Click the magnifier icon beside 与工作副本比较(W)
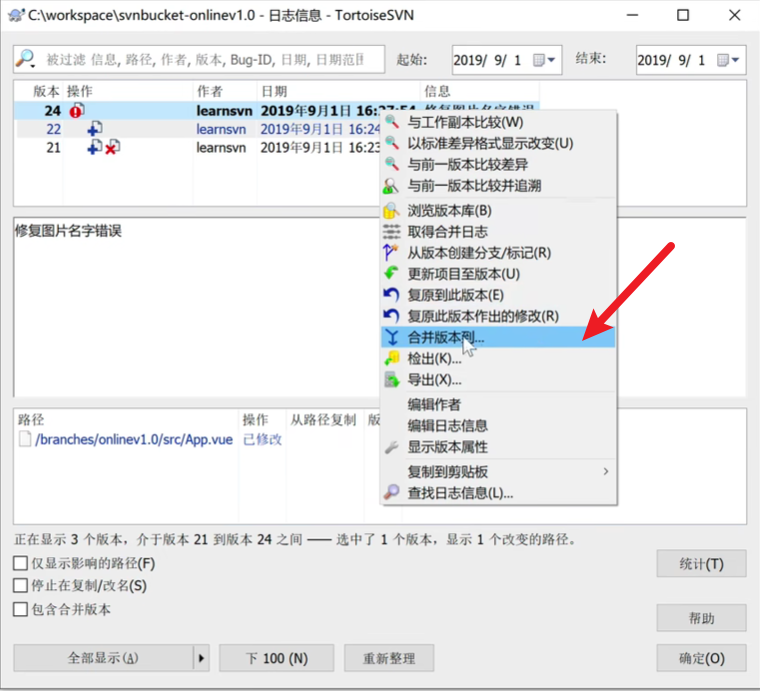The width and height of the screenshot is (760, 691). pyautogui.click(x=392, y=122)
